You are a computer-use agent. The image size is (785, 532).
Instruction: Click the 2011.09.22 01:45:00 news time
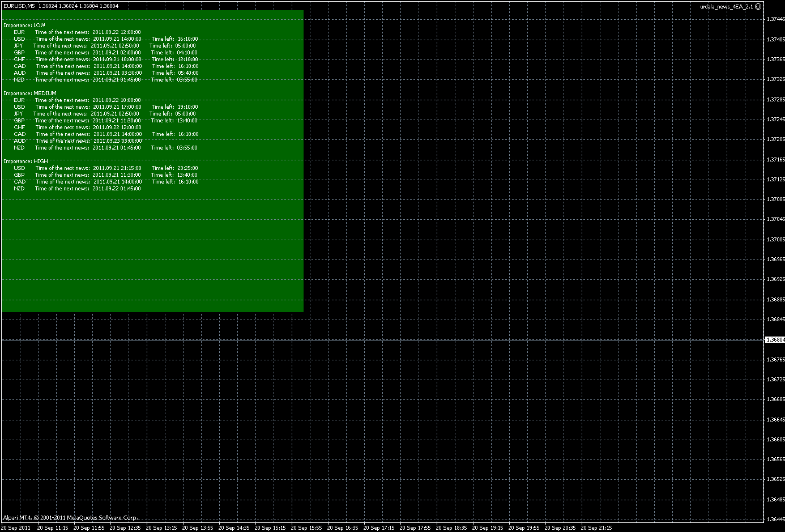[x=117, y=189]
